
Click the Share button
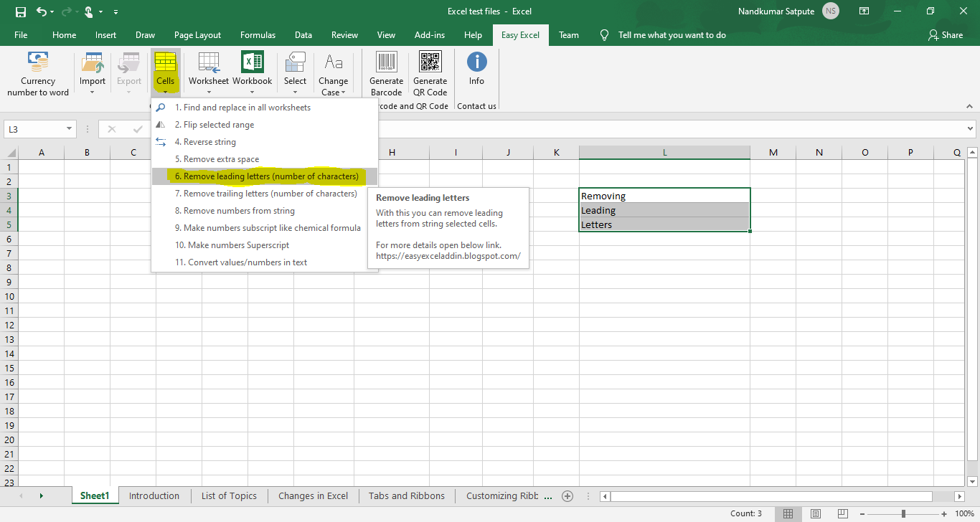coord(946,34)
